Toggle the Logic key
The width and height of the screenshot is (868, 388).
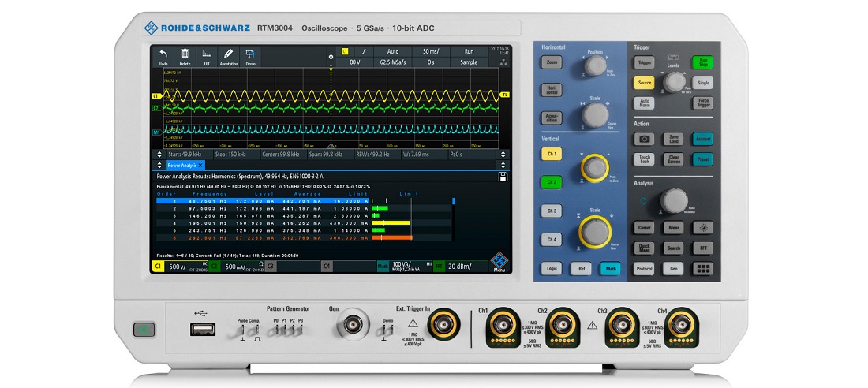(552, 269)
